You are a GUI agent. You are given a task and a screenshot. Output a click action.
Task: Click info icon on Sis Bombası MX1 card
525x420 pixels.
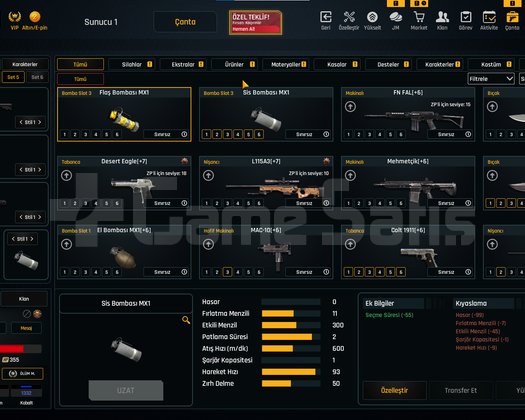click(326, 134)
